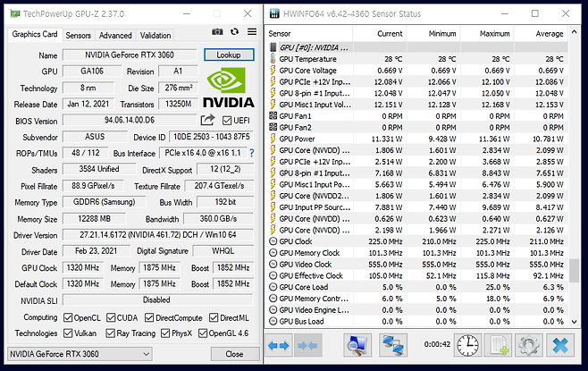
Task: Select the GPU Effective Clock row label
Action: 311,275
